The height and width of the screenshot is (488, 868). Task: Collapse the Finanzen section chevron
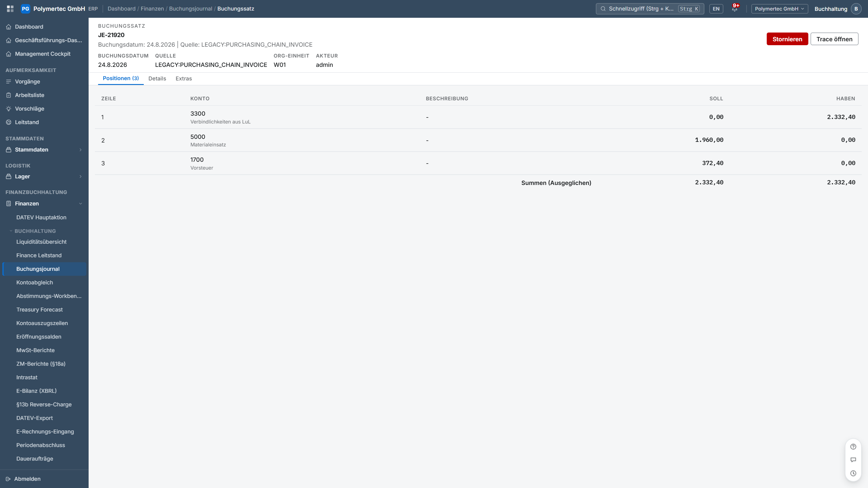pos(80,203)
